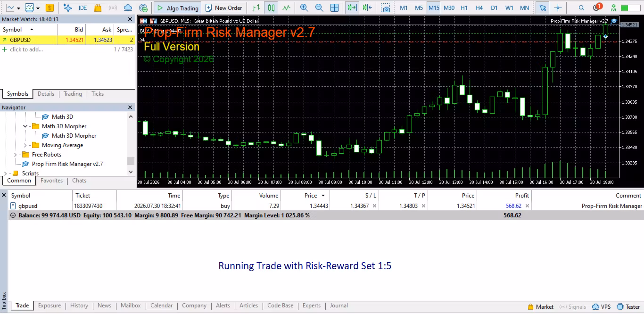Open the search magnifier in toolbar
This screenshot has width=644, height=314.
pyautogui.click(x=581, y=8)
